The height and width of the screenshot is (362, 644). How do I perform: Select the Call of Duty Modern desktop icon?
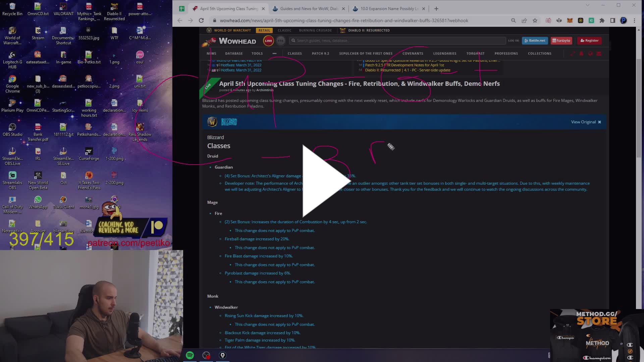(x=12, y=204)
